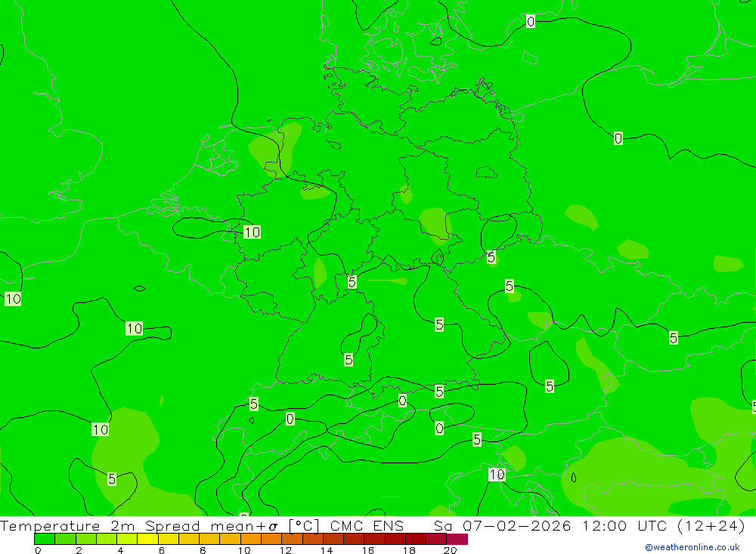Click the '[°C]' unit label

pos(304,526)
